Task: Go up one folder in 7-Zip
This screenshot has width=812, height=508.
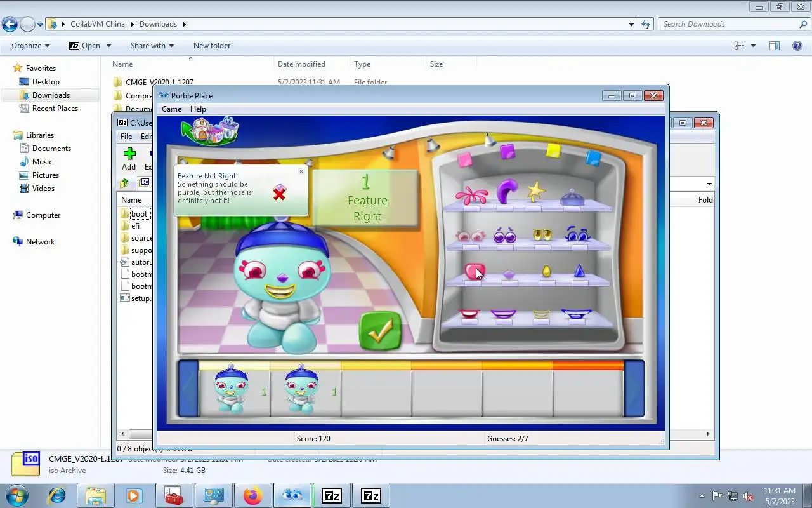Action: coord(124,184)
